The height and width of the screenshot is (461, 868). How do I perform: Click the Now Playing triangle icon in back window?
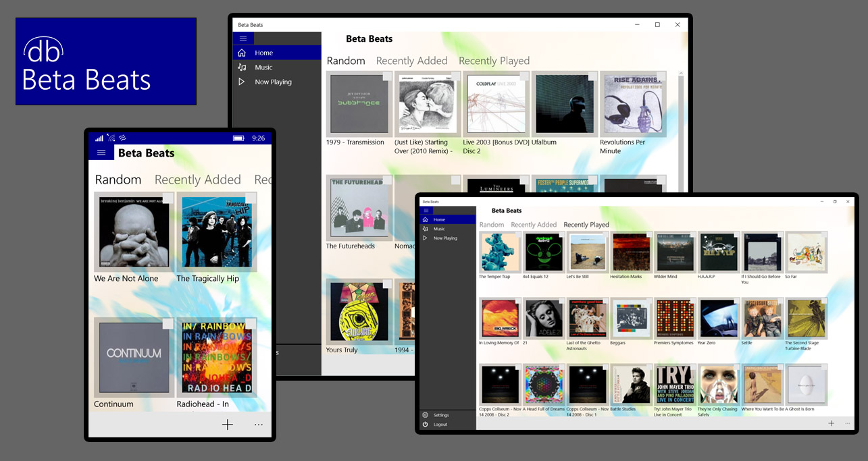[242, 82]
